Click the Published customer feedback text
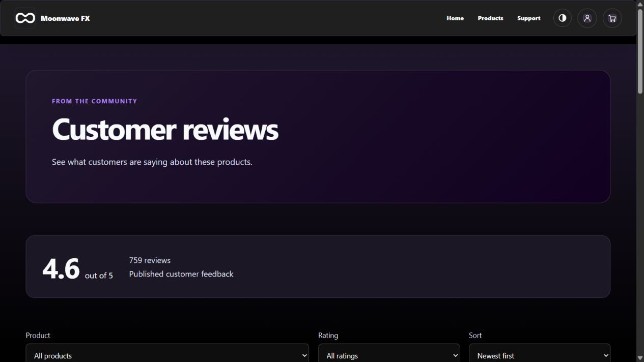 pos(181,274)
